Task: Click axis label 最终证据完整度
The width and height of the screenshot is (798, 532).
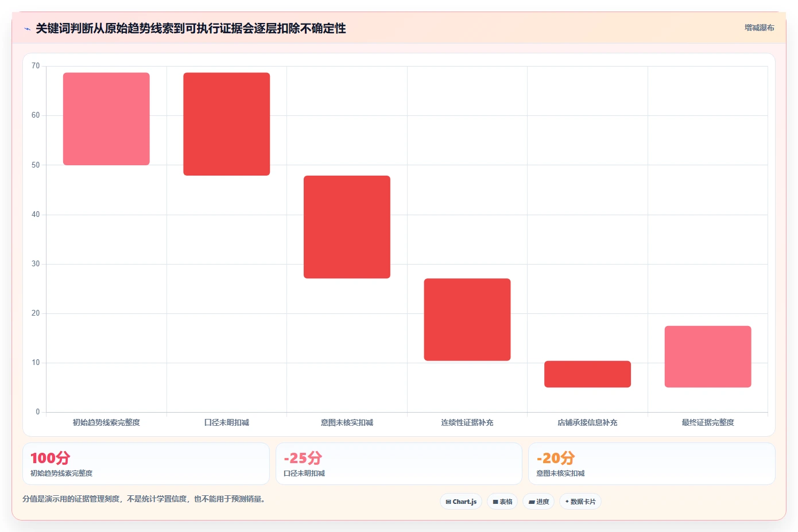Action: pyautogui.click(x=708, y=422)
